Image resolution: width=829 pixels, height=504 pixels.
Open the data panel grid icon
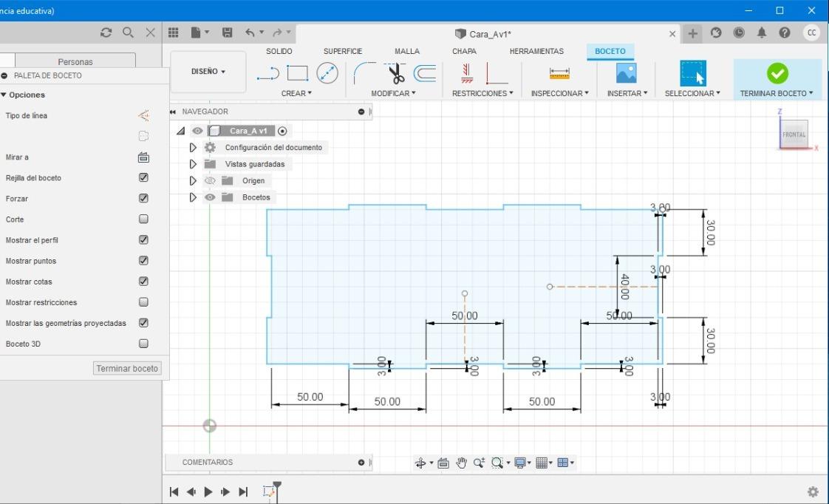coord(174,33)
